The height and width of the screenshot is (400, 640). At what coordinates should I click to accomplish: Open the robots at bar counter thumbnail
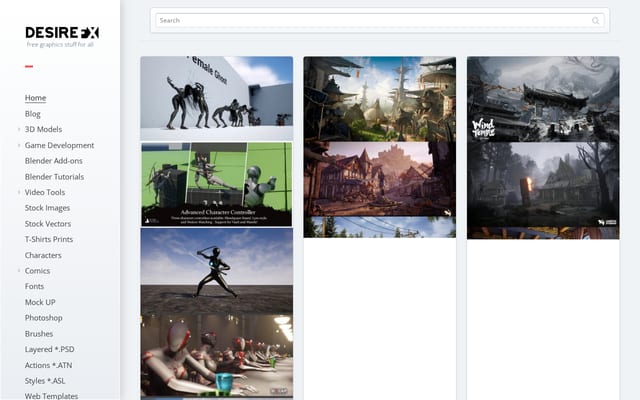coord(217,356)
